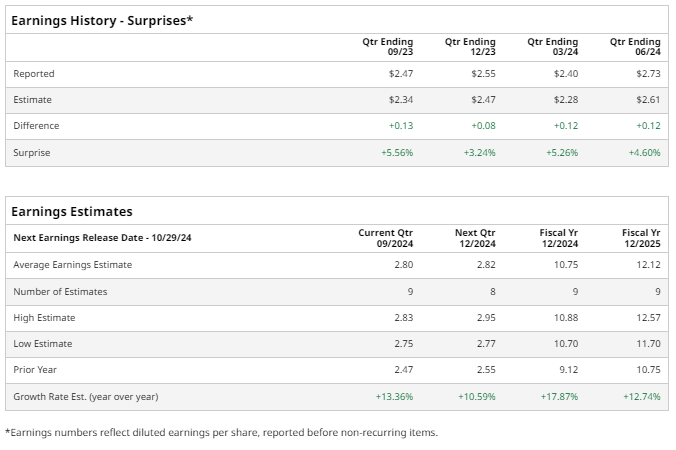Select the Current Qtr 09/2024 column header

click(386, 238)
